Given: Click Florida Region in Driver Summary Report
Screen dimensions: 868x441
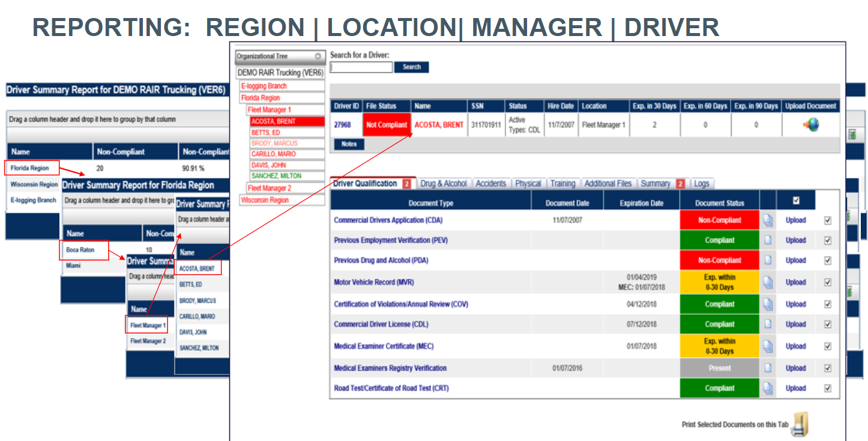Looking at the screenshot, I should click(29, 168).
